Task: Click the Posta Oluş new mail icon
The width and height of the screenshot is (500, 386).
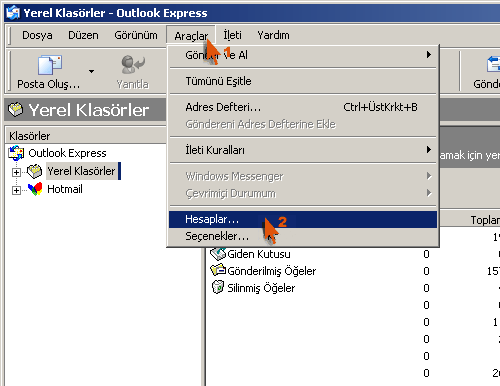Action: pyautogui.click(x=50, y=65)
